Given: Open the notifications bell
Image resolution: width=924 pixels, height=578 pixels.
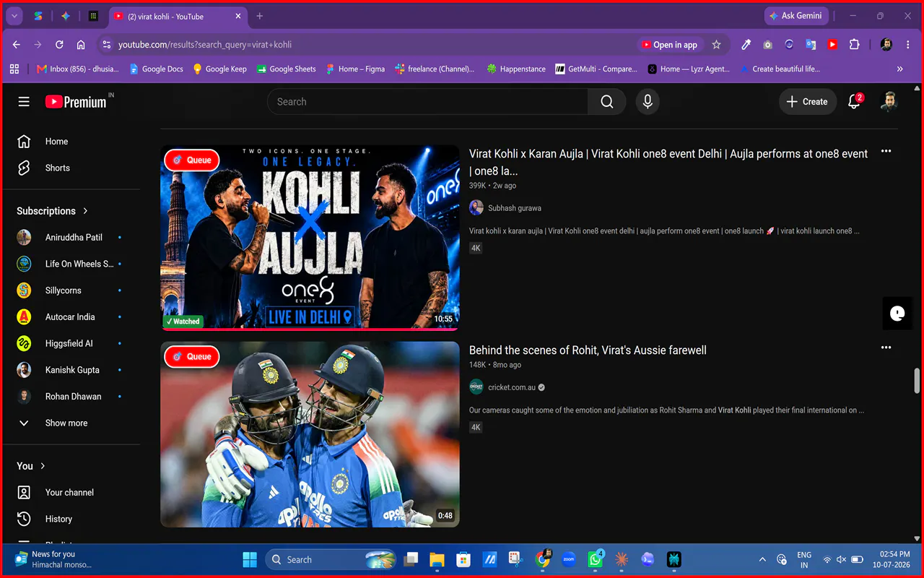Looking at the screenshot, I should click(x=854, y=102).
